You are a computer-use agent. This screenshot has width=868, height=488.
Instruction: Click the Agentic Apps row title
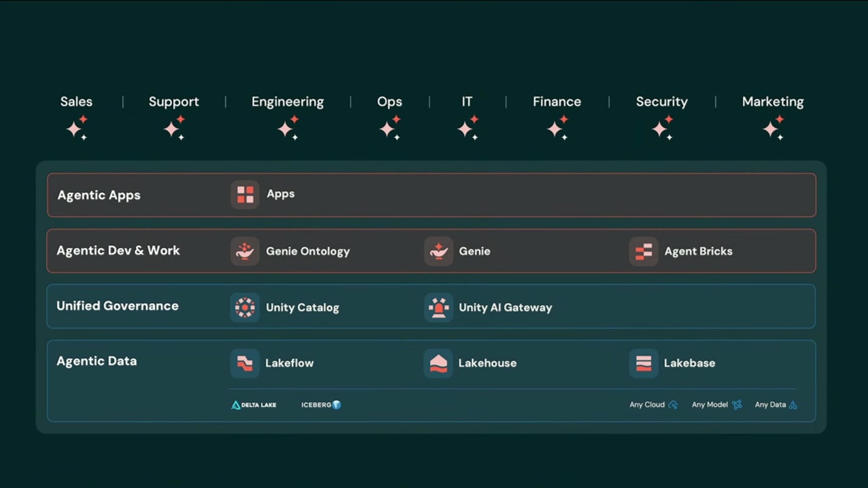(99, 195)
